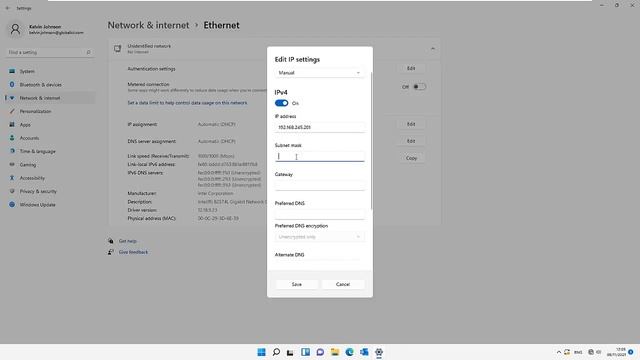Open the Get help link
The height and width of the screenshot is (360, 640).
pyautogui.click(x=128, y=241)
